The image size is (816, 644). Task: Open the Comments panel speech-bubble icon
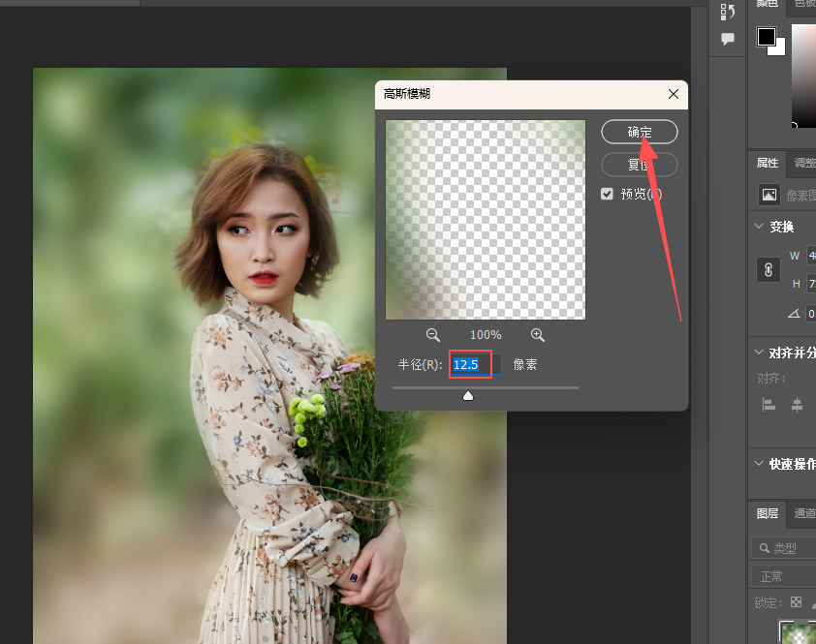[728, 39]
